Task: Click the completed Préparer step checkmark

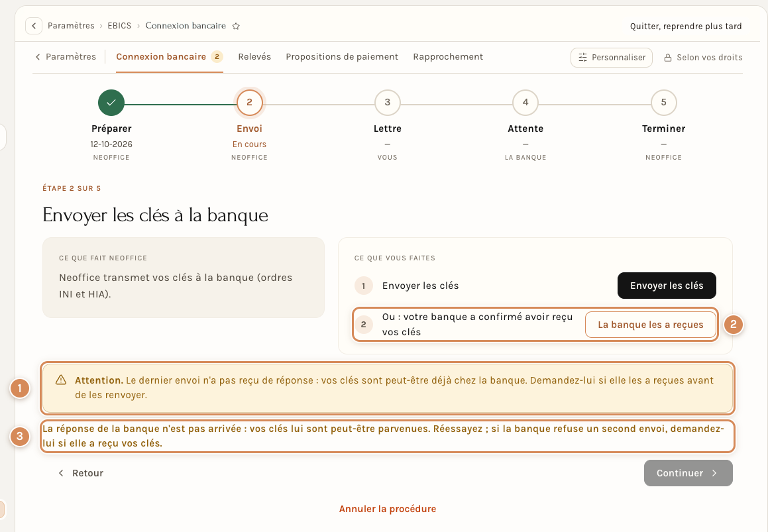Action: tap(111, 103)
